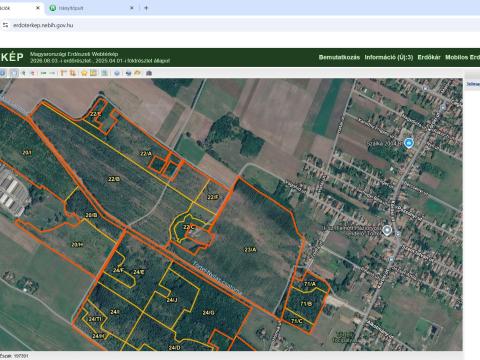Click the yellow square toolbar icon
480x360 pixels.
point(93,73)
